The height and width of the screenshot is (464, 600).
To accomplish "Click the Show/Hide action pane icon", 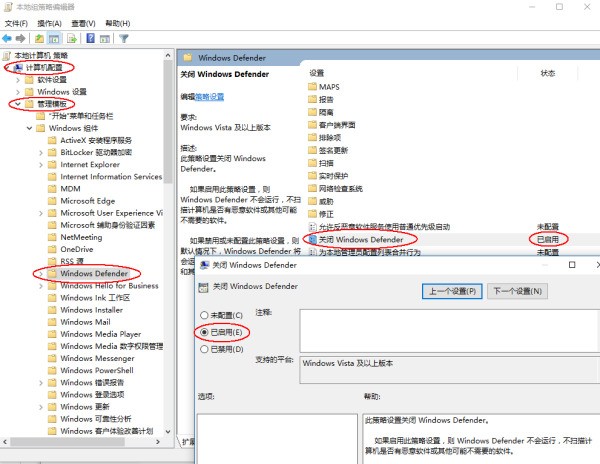I will [104, 38].
